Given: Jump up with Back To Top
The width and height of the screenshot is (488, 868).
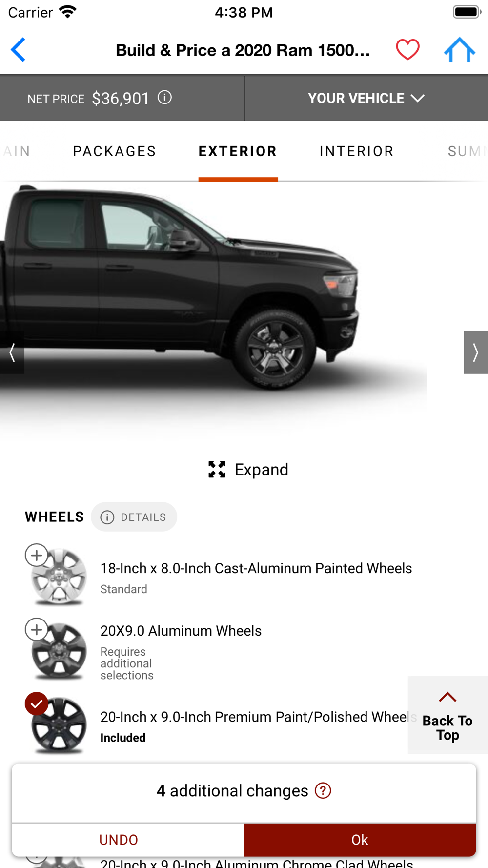Looking at the screenshot, I should click(447, 715).
